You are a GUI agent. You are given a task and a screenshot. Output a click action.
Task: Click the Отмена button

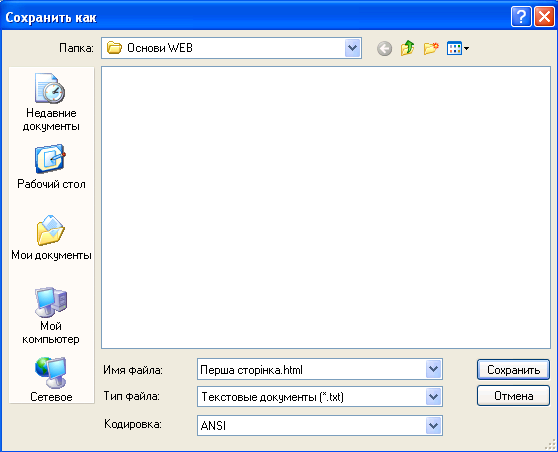click(x=513, y=396)
